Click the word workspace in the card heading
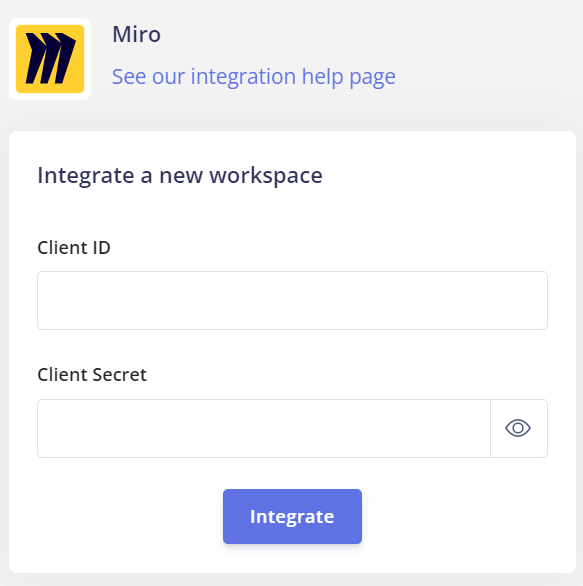 click(266, 176)
